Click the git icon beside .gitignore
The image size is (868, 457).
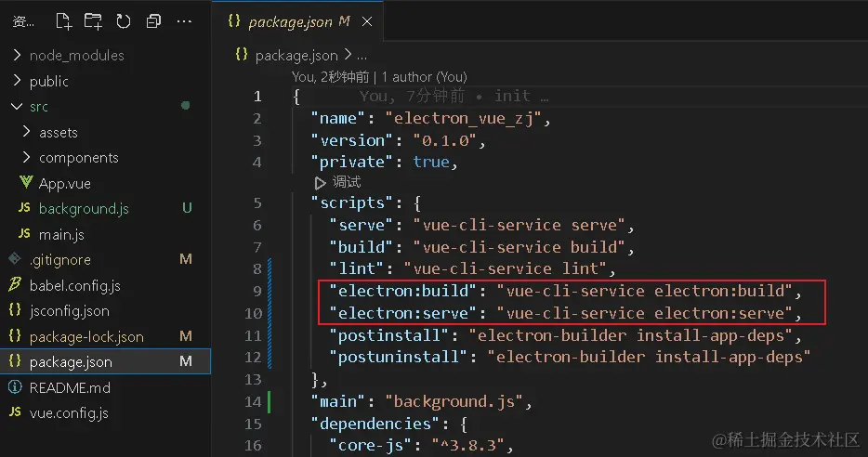[x=15, y=258]
